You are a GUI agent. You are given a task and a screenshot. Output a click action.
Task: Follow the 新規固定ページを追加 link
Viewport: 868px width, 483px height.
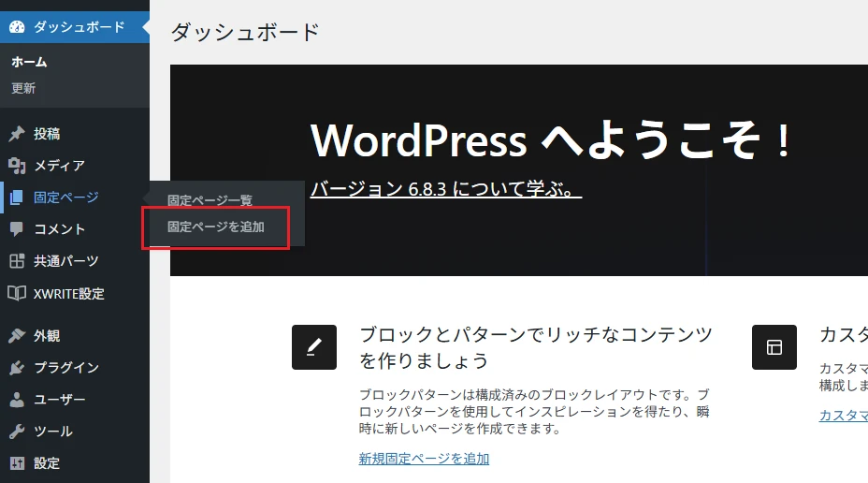[x=424, y=459]
